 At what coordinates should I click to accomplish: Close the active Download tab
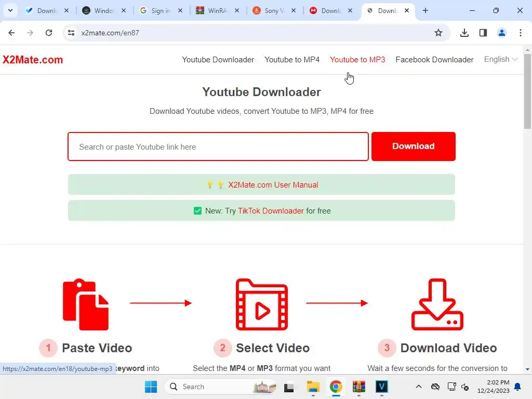[407, 10]
